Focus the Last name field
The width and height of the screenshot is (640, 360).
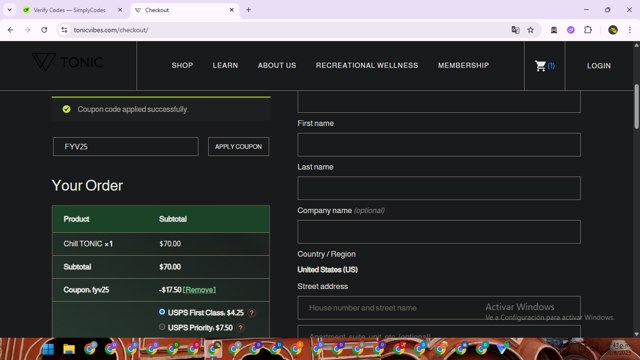(x=439, y=188)
